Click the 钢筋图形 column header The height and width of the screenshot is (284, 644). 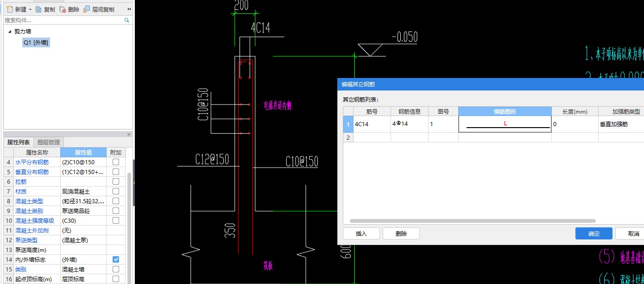pos(505,111)
